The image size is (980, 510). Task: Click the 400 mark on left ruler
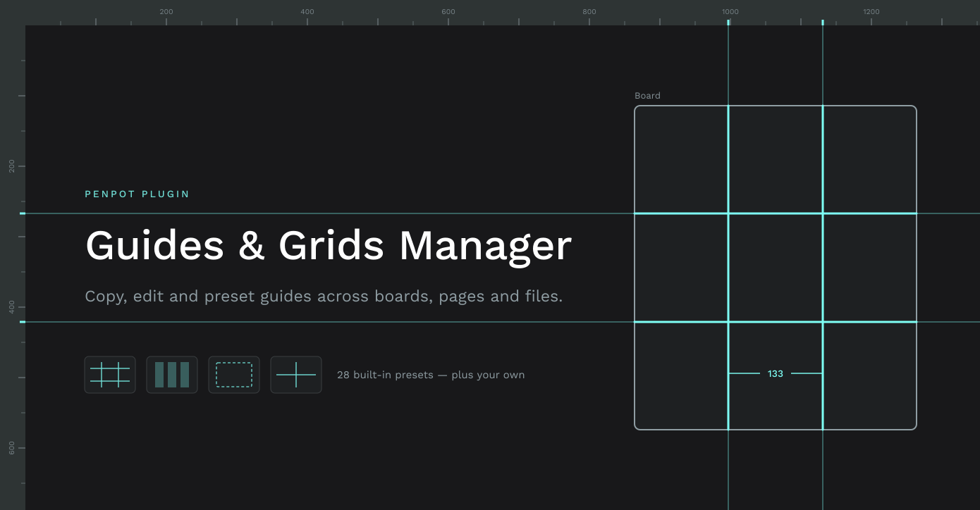11,307
